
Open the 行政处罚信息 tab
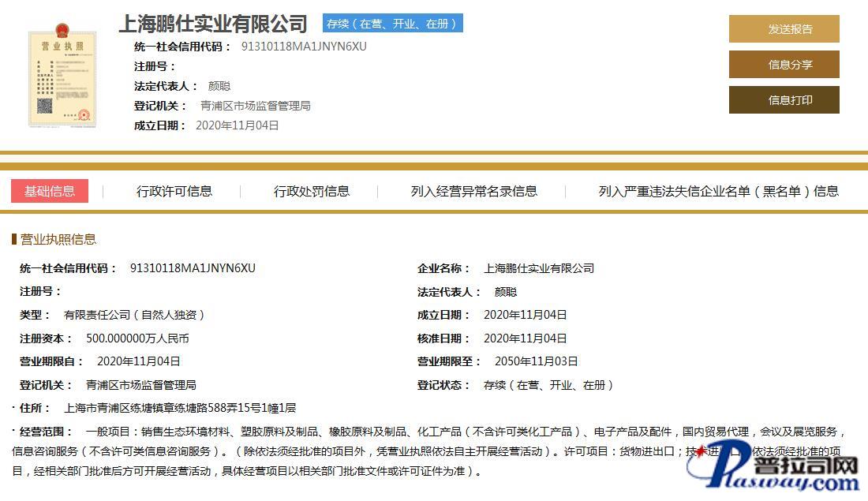312,191
